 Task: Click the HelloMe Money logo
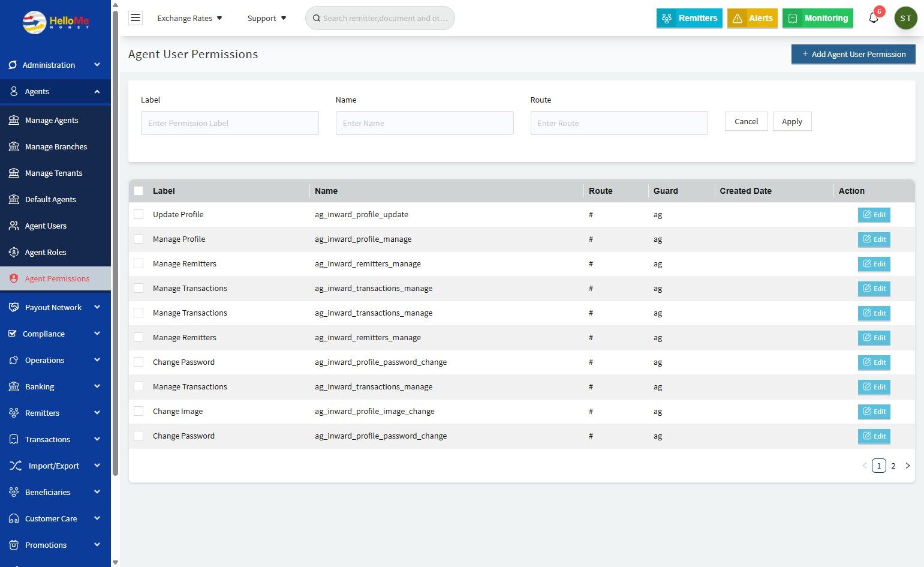(56, 22)
